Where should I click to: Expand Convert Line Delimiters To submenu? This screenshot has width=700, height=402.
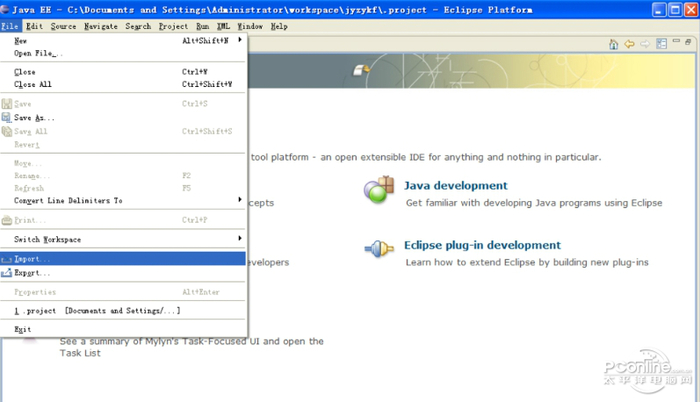240,200
